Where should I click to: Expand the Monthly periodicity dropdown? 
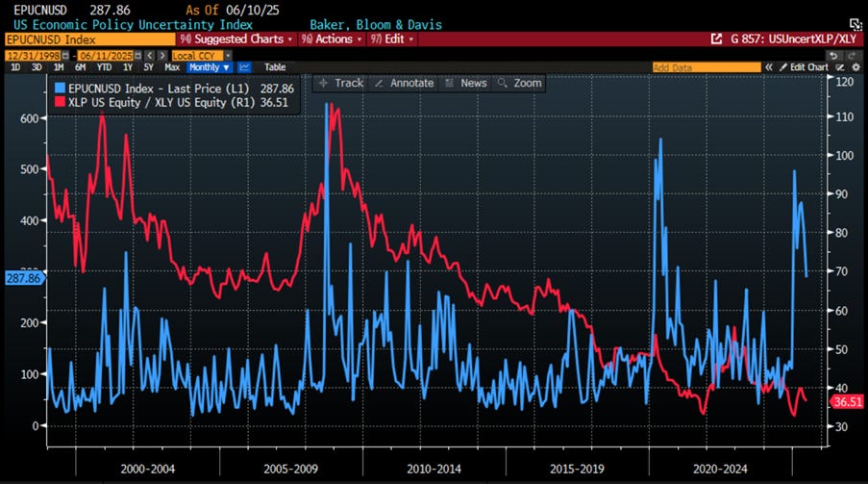(209, 67)
